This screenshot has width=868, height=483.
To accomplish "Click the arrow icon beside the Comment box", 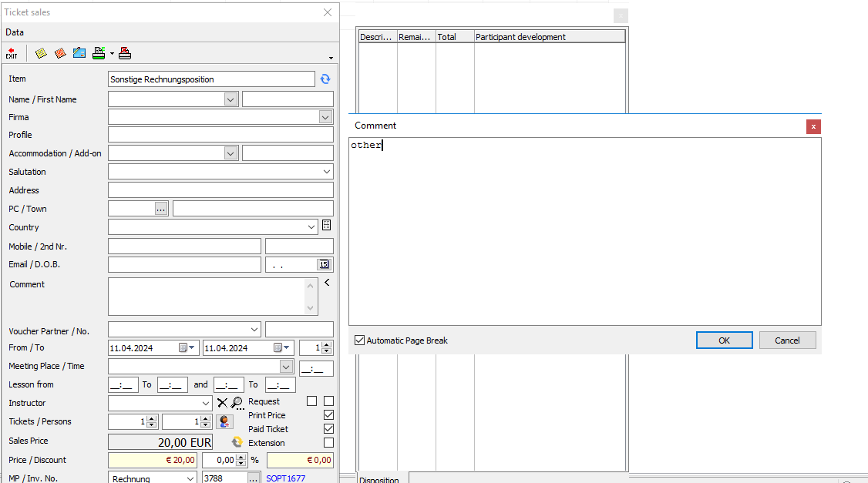I will pos(327,283).
